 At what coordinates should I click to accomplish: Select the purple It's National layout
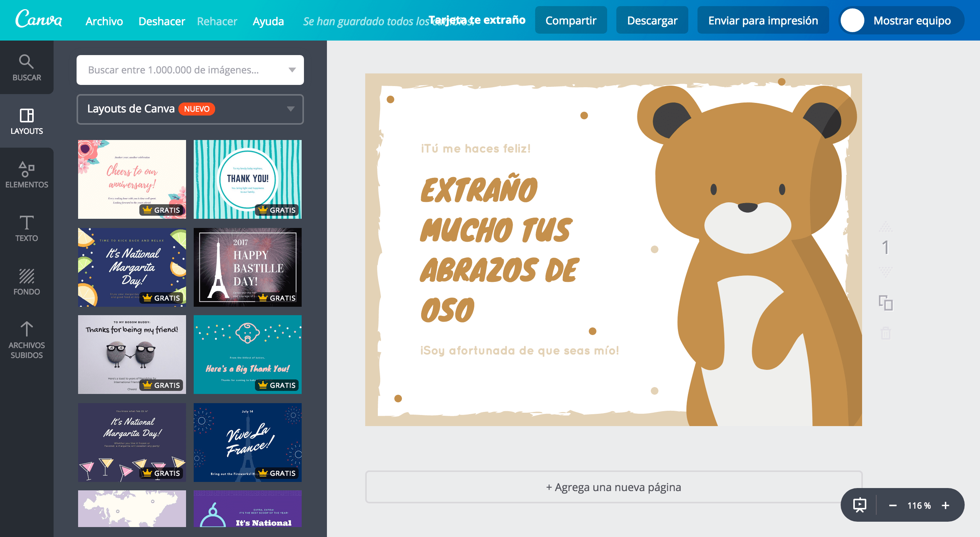click(248, 509)
